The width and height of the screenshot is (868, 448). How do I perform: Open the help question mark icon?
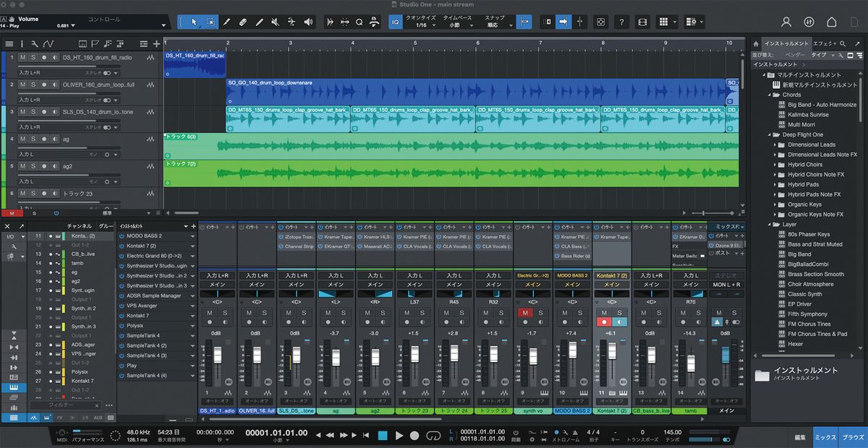pos(621,22)
